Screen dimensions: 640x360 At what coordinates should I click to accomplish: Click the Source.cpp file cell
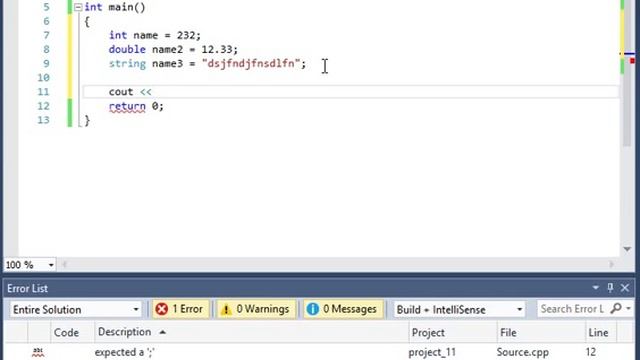pos(522,352)
